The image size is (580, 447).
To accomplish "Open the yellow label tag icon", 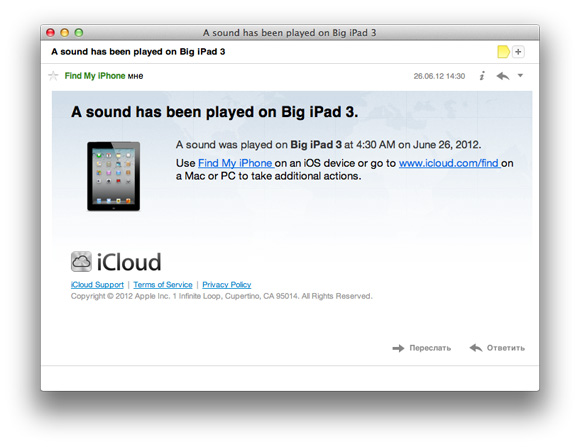I will [x=503, y=52].
